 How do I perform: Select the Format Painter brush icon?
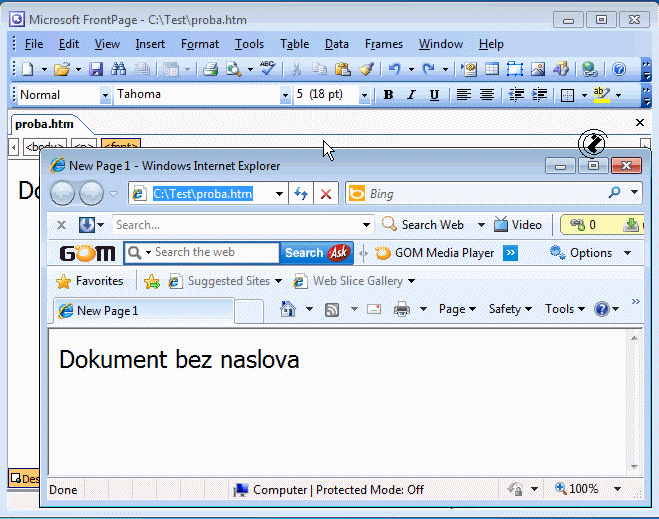[366, 69]
